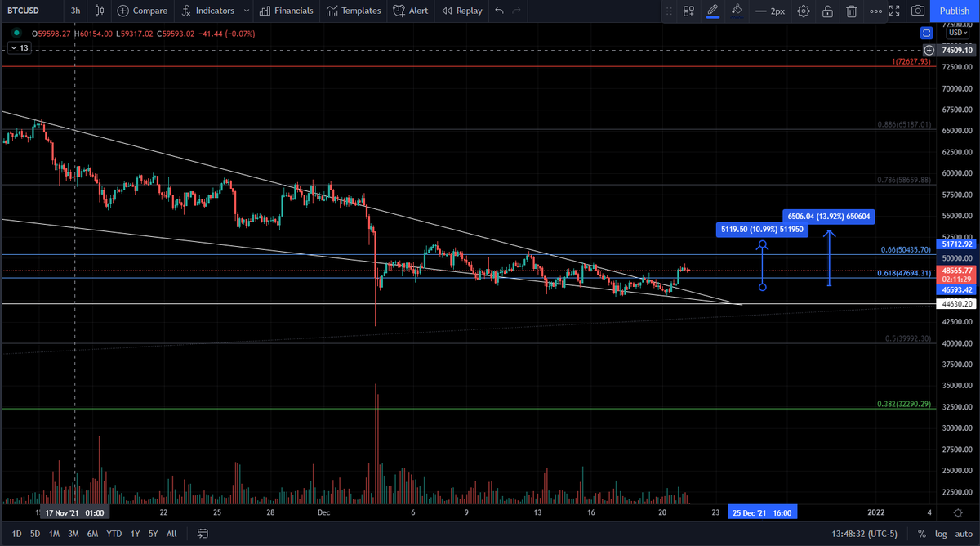Open Indicator Templates menu
Image resolution: width=980 pixels, height=546 pixels.
coord(354,11)
